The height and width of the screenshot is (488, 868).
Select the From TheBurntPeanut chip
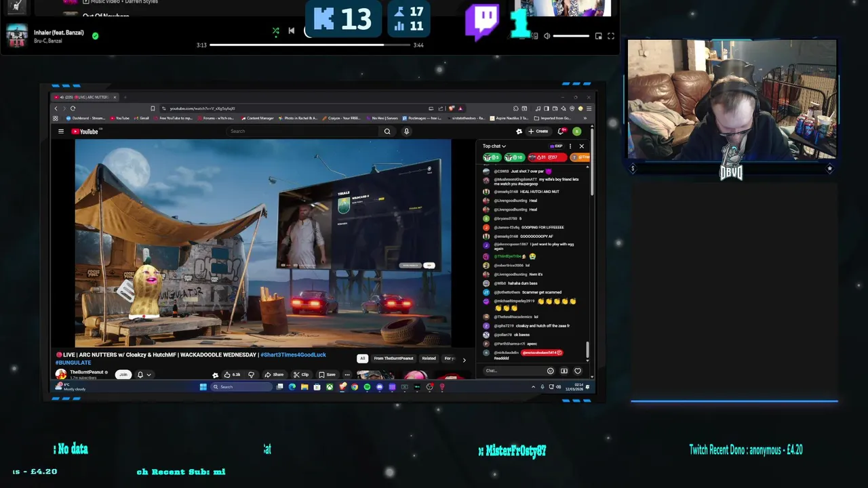393,359
